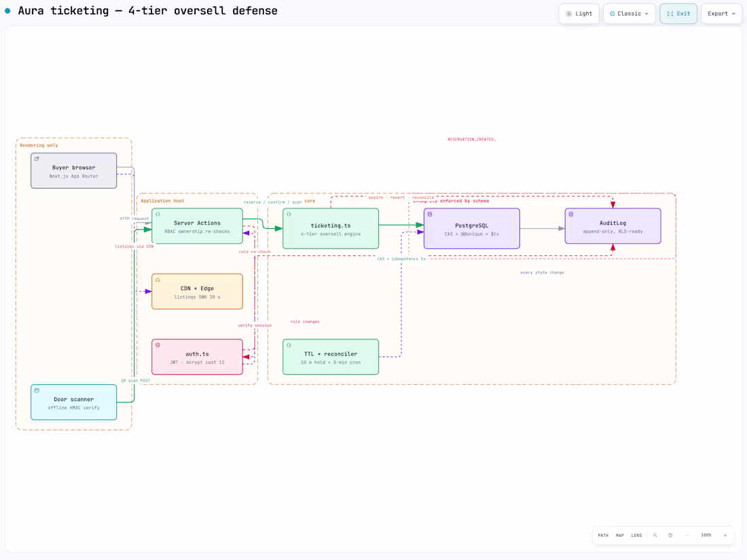Click the Classic chevron arrow
The height and width of the screenshot is (560, 747).
click(x=646, y=14)
